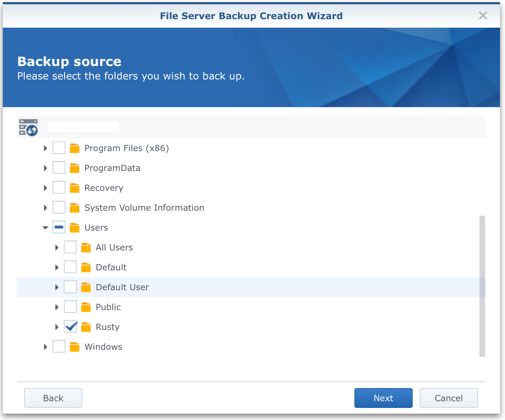
Task: Select the Rusty row label
Action: tap(108, 327)
